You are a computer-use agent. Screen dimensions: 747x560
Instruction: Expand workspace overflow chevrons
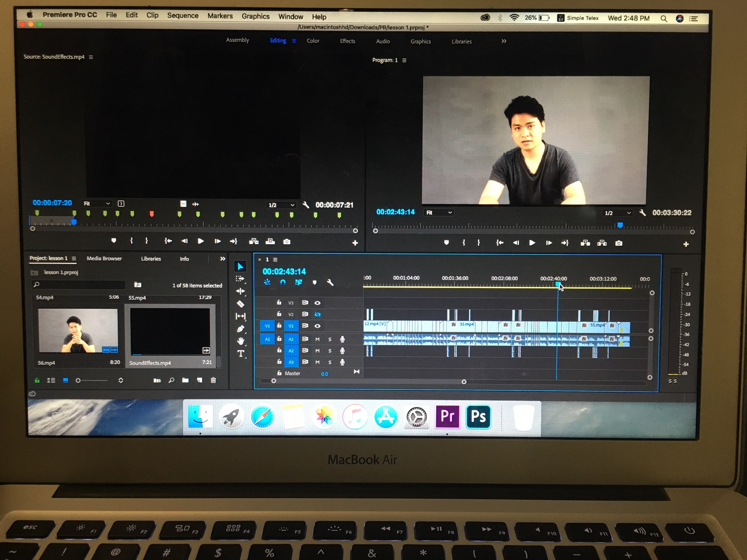tap(504, 41)
